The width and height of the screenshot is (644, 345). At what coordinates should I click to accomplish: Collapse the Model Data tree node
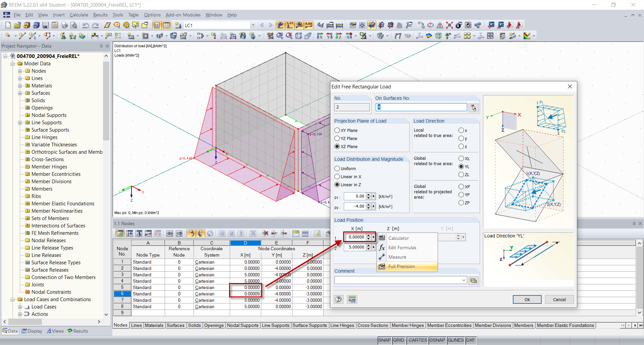coord(13,64)
